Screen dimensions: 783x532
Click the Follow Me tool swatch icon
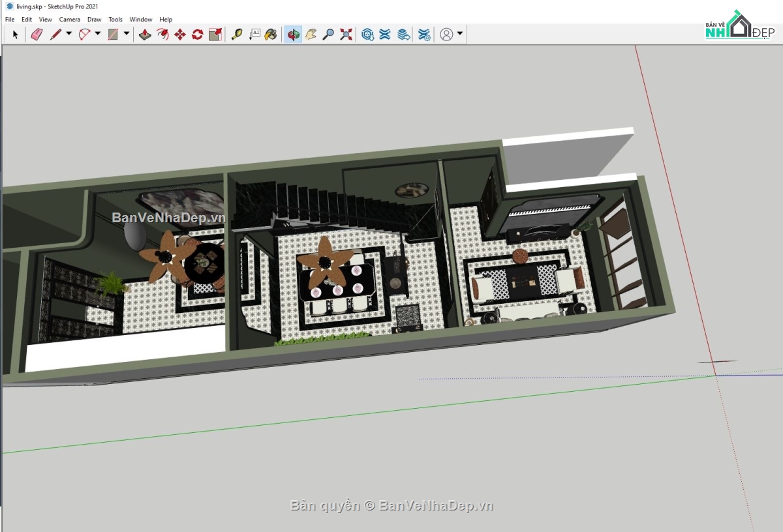point(161,35)
